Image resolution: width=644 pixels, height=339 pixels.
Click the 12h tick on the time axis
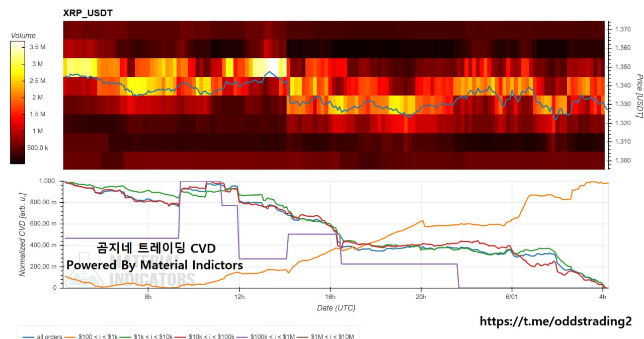(239, 297)
